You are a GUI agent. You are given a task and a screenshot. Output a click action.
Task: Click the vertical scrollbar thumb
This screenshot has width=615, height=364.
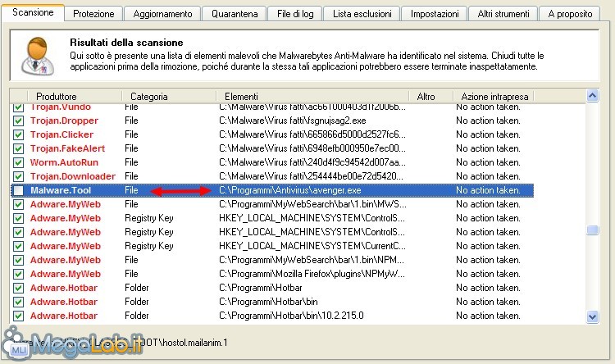click(593, 230)
